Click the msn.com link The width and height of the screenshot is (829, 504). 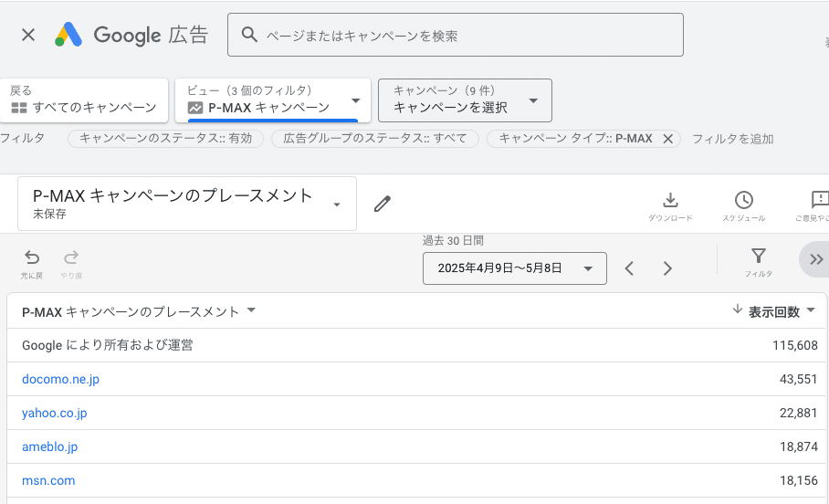click(48, 481)
